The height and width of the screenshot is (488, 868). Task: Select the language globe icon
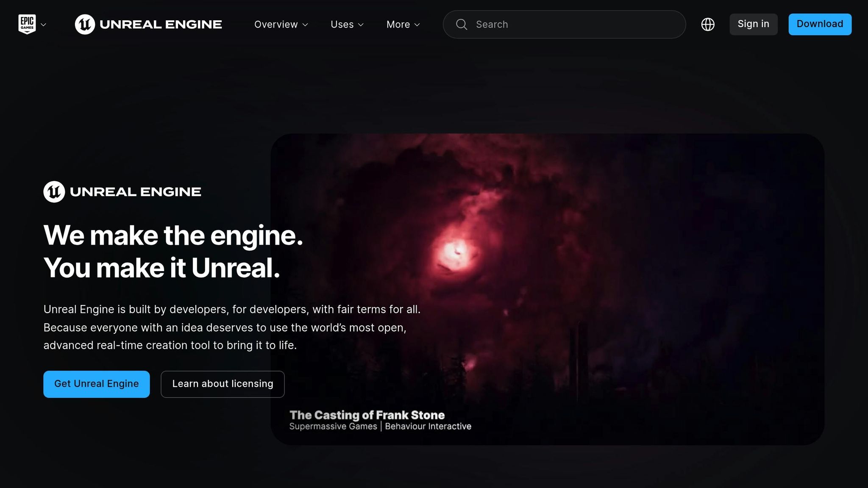tap(708, 25)
